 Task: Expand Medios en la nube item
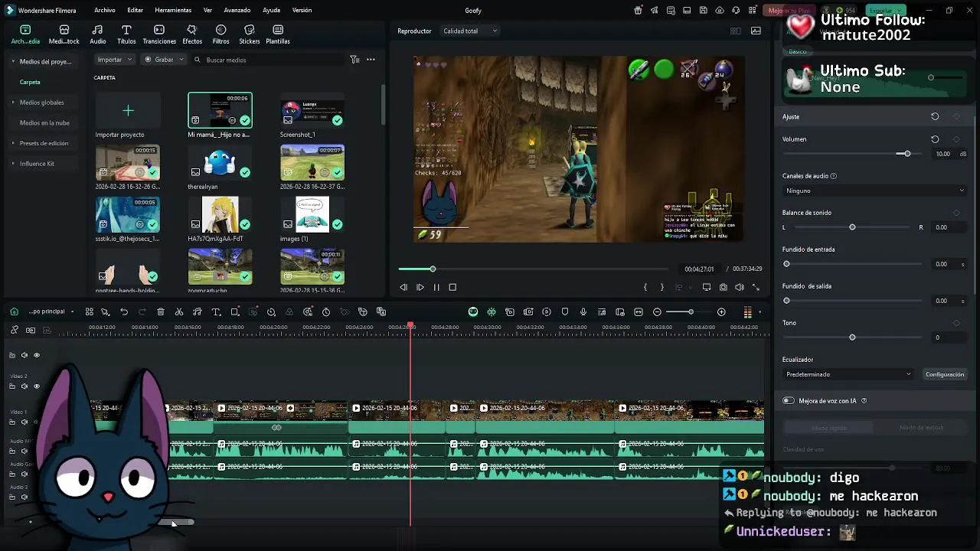(44, 122)
